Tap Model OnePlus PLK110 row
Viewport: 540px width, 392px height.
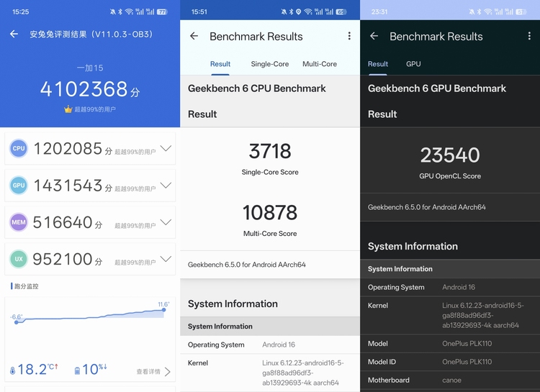(x=450, y=344)
